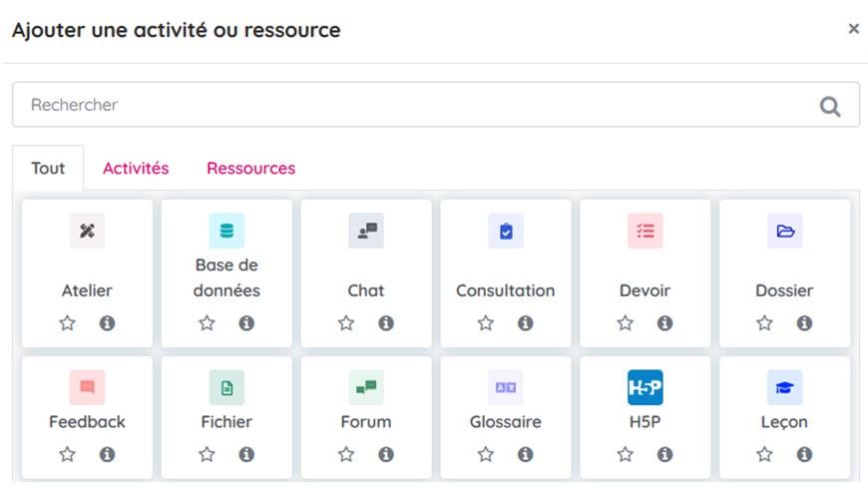Select the Atelier workshop icon
The width and height of the screenshot is (868, 499).
click(x=87, y=231)
